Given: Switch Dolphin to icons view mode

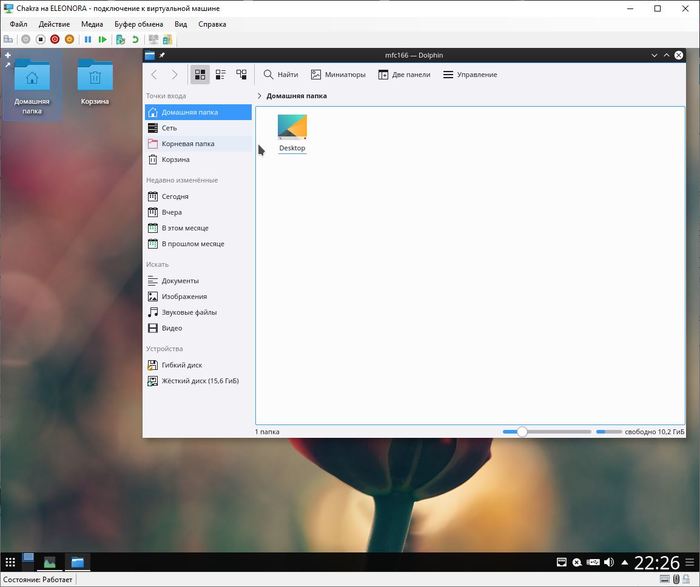Looking at the screenshot, I should [200, 74].
